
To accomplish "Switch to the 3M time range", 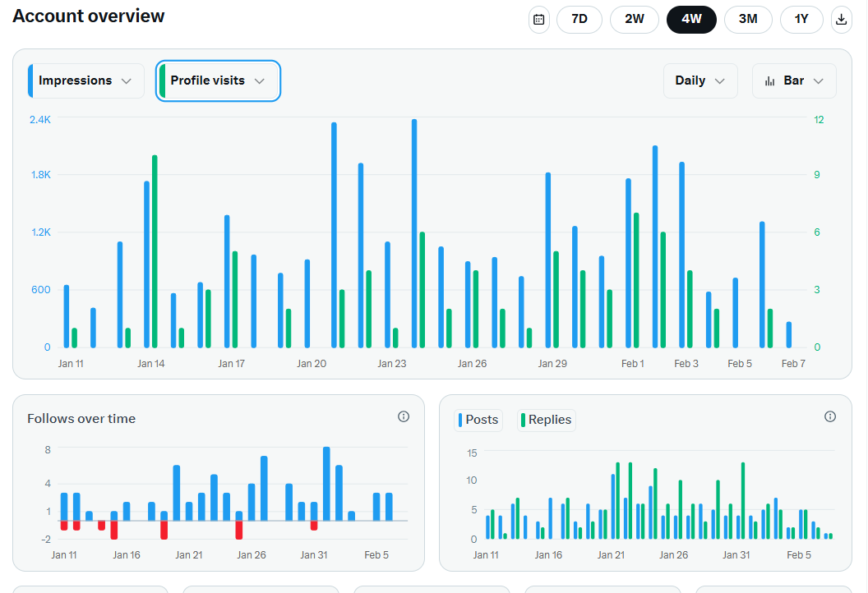I will click(x=748, y=20).
